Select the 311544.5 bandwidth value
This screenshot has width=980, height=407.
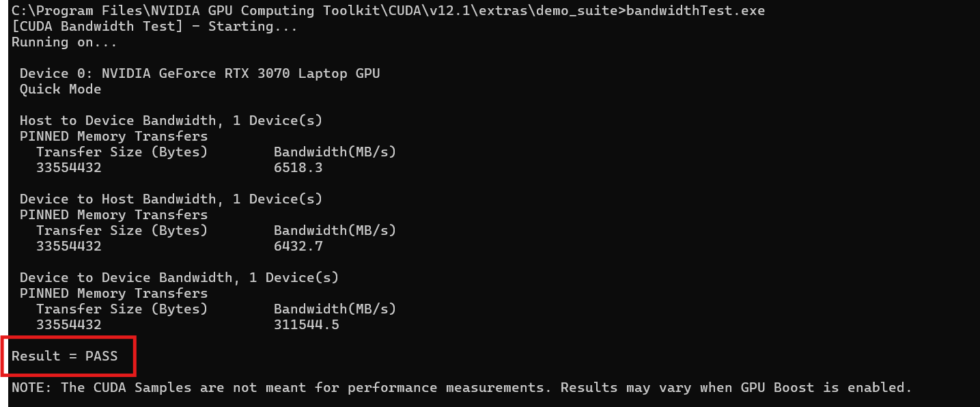point(307,324)
